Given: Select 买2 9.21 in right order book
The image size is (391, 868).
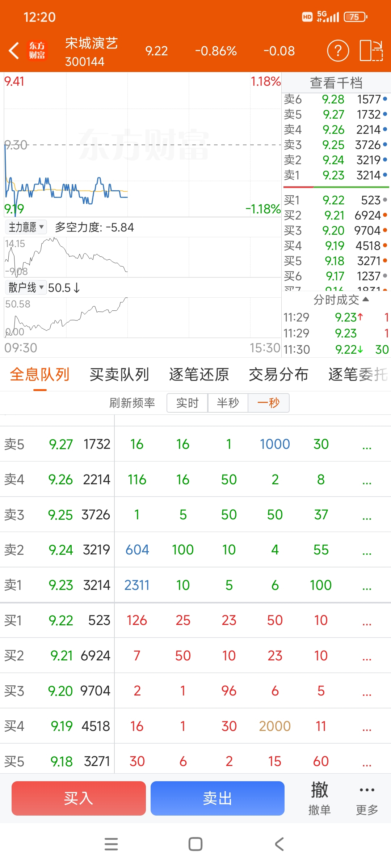Looking at the screenshot, I should 336,215.
